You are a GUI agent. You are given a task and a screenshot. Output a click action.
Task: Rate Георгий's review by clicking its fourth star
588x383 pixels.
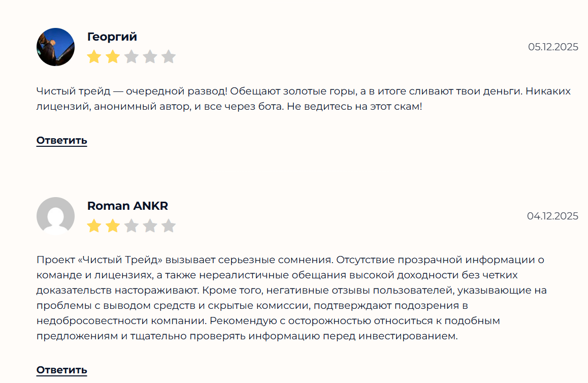150,57
